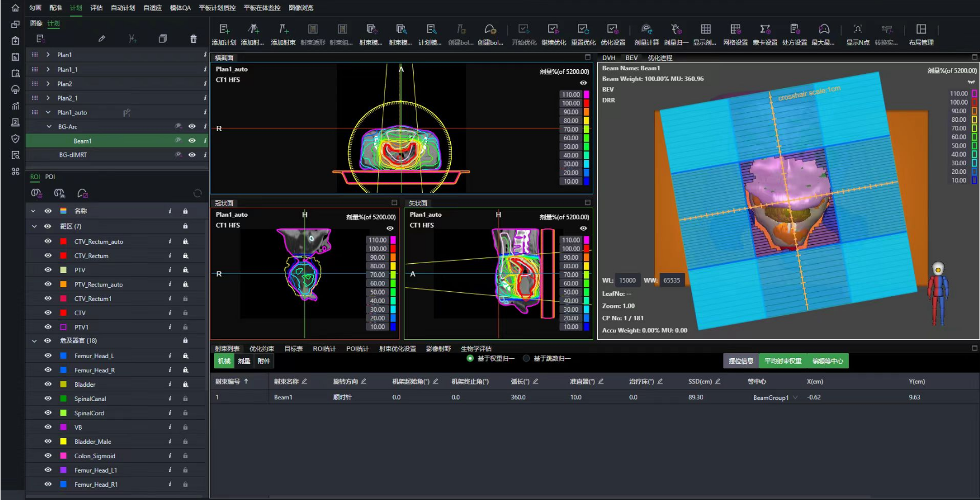The width and height of the screenshot is (980, 500).
Task: Click the green 平均射束权重 button
Action: [783, 361]
